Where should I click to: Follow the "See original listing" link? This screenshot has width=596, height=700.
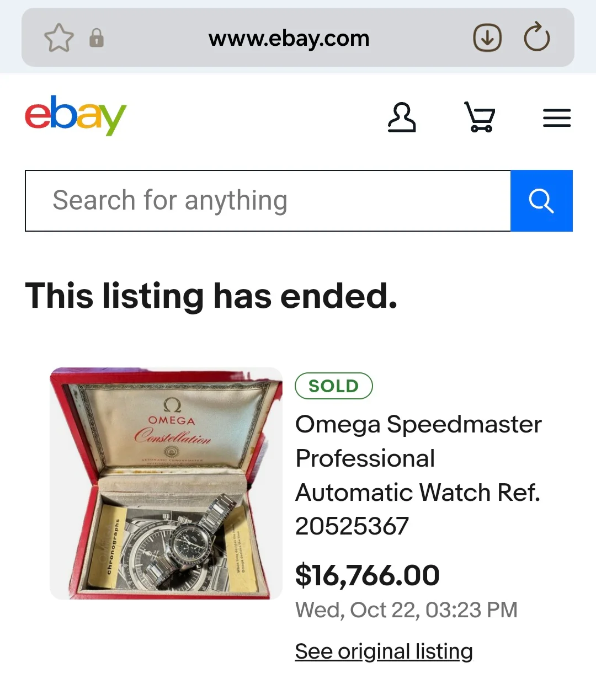pos(384,651)
